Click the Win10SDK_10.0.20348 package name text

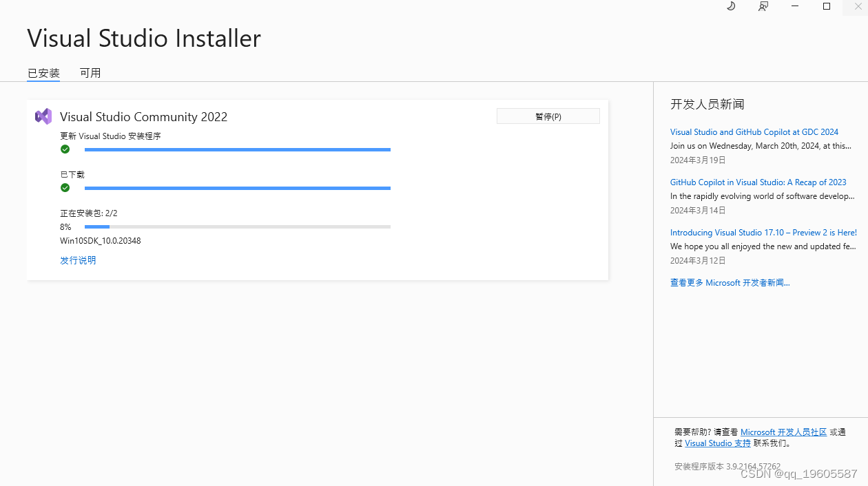[101, 240]
